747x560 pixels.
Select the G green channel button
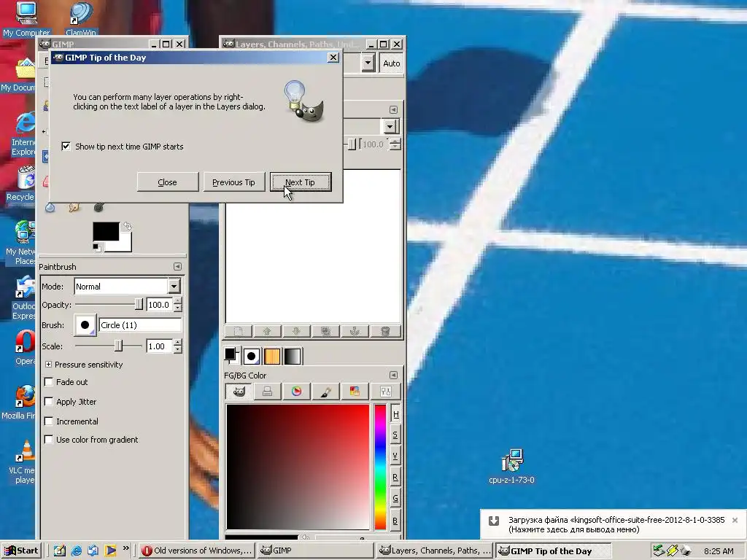[395, 499]
